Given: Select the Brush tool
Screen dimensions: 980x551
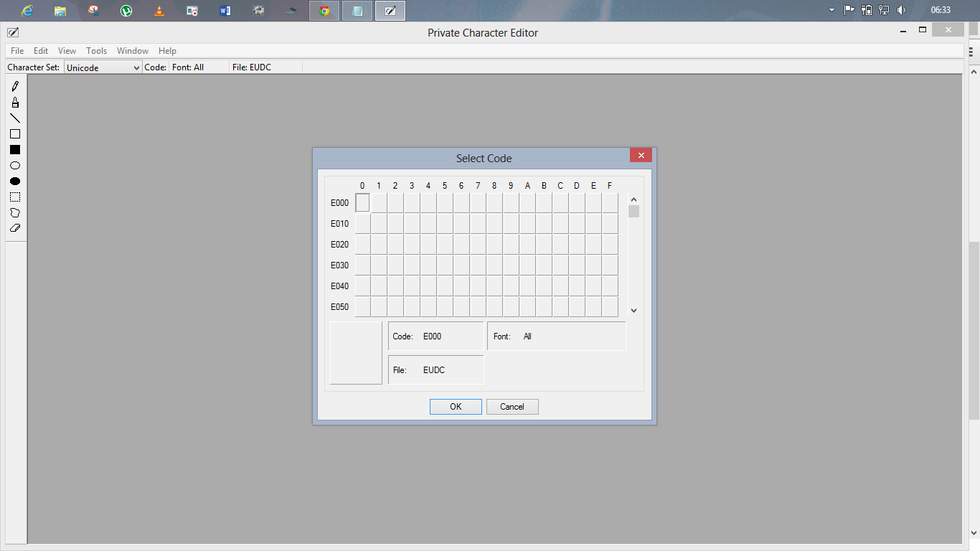Looking at the screenshot, I should coord(15,102).
